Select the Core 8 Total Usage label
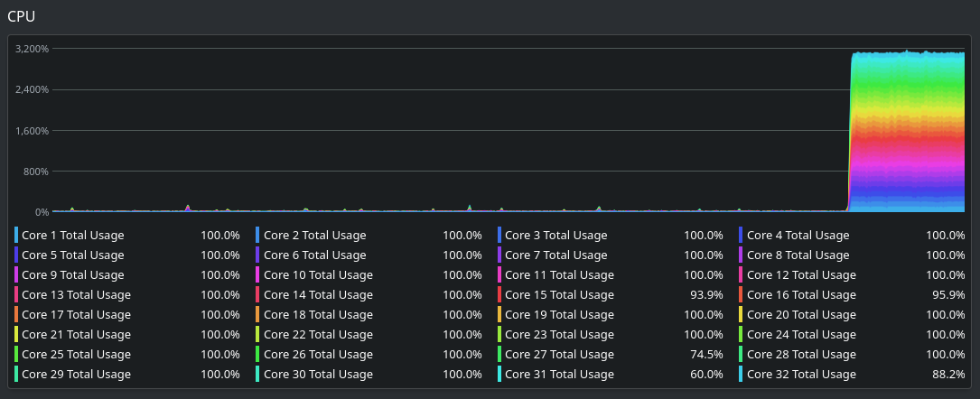 (x=798, y=255)
